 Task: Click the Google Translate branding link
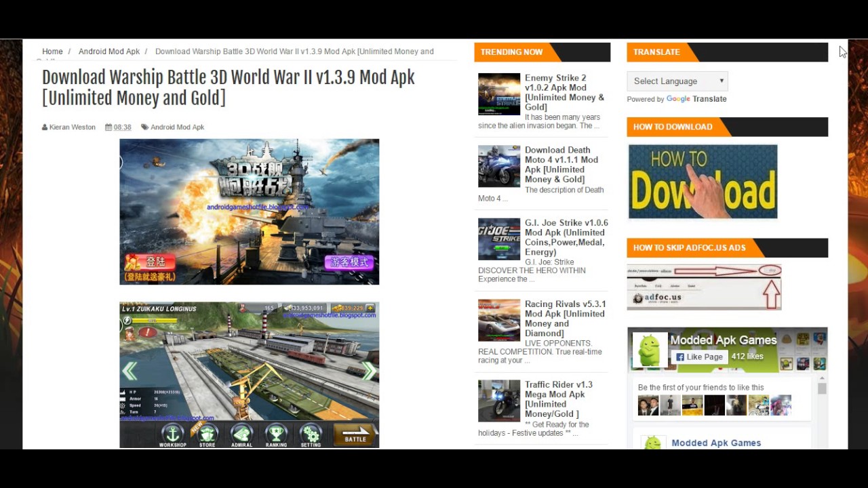click(696, 99)
